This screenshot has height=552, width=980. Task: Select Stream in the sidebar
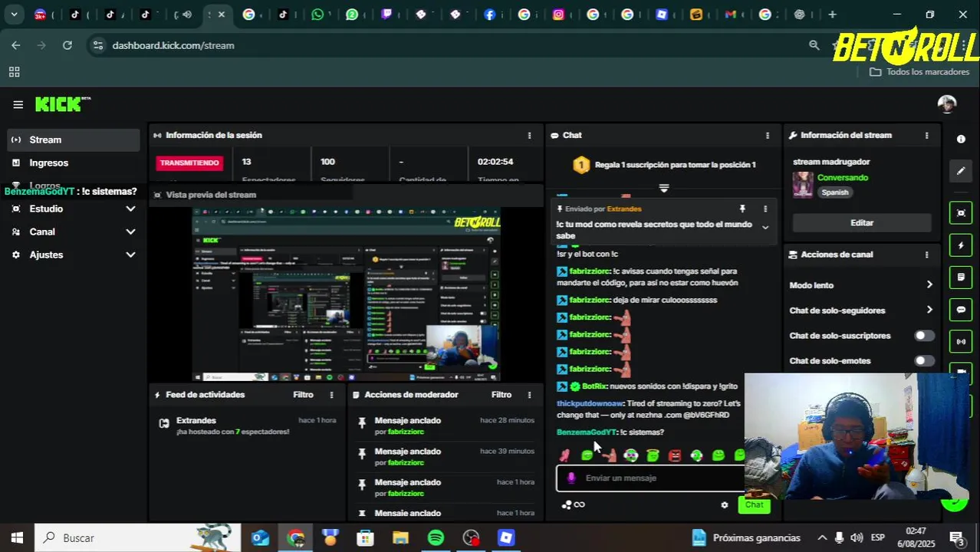tap(74, 140)
